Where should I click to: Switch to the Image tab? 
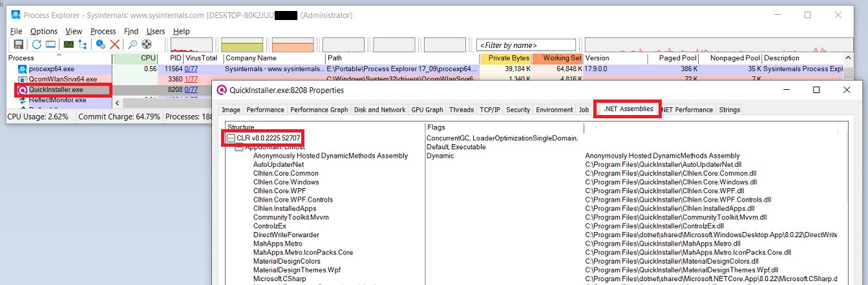click(x=231, y=110)
